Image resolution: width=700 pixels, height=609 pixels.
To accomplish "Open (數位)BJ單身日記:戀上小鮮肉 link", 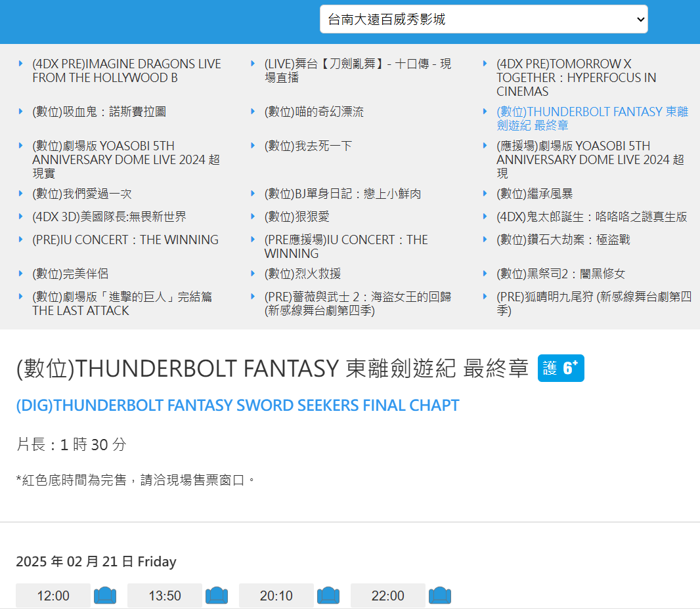I will point(343,194).
